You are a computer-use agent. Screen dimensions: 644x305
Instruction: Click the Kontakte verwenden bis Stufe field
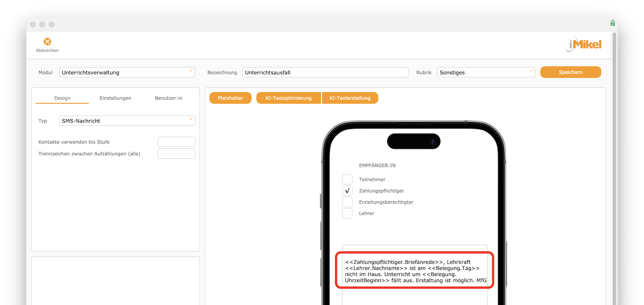point(176,142)
